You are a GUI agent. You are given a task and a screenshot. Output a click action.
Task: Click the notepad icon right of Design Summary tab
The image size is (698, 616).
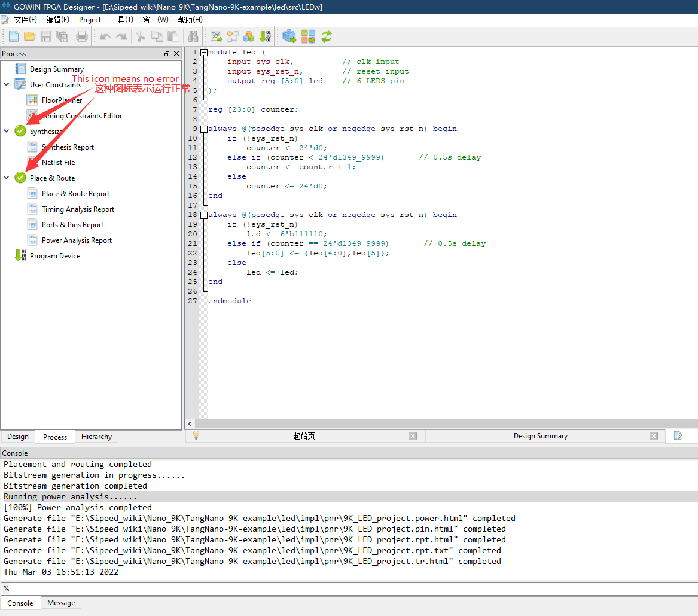678,436
